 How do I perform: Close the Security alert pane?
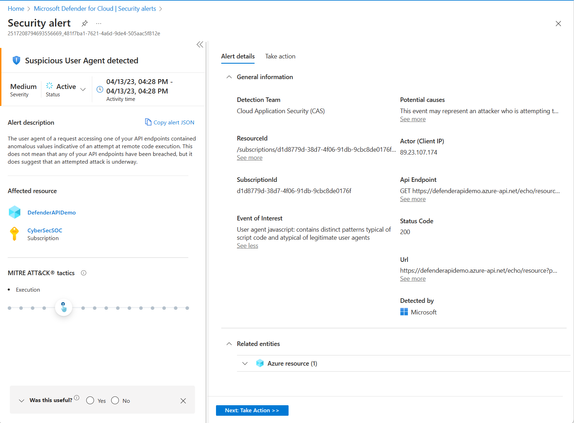point(558,24)
